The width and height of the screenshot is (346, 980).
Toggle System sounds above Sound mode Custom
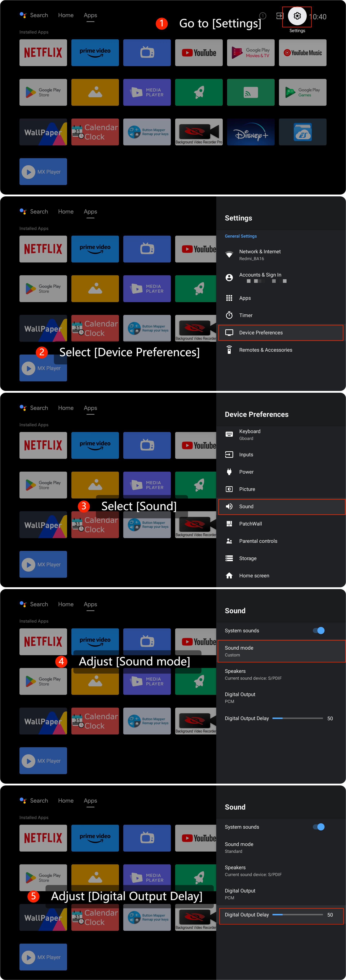(x=319, y=630)
